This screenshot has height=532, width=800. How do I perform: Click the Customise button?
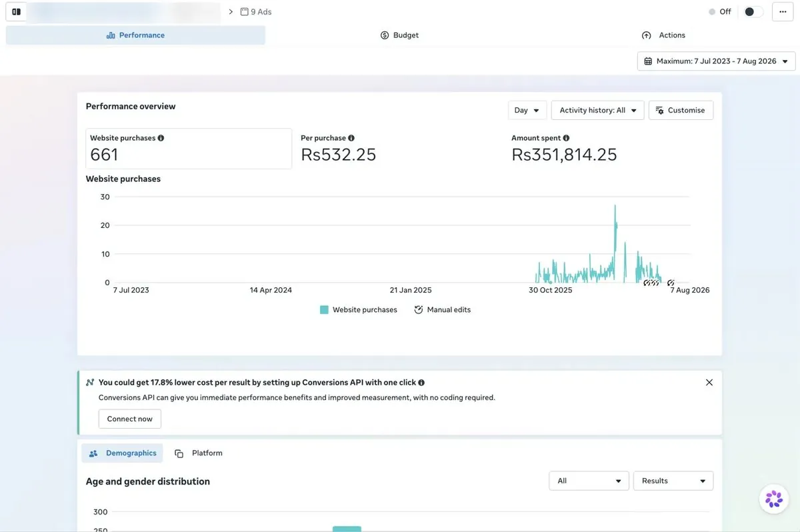(x=681, y=110)
